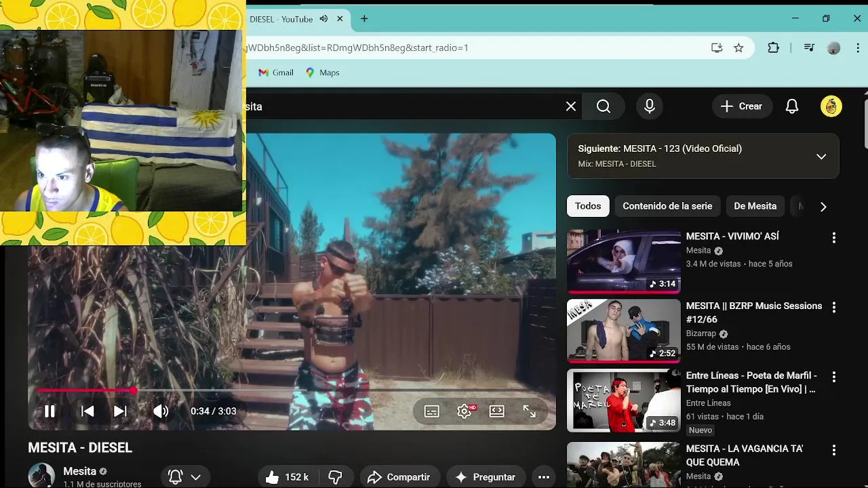Viewport: 868px width, 488px height.
Task: Open options for Entre Líneas video
Action: tap(834, 377)
